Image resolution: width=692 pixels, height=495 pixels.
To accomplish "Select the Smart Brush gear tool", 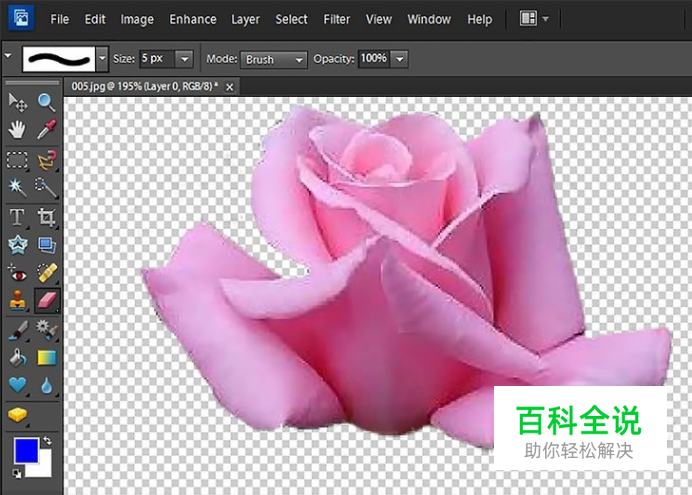I will tap(46, 330).
